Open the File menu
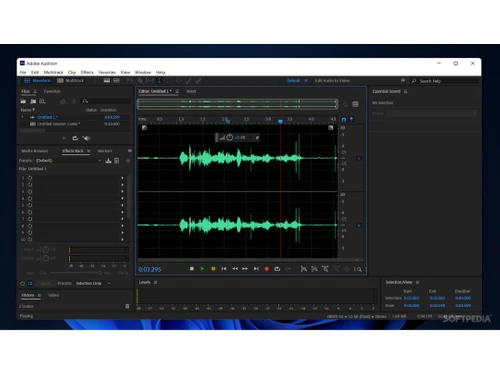500x375 pixels. point(23,72)
